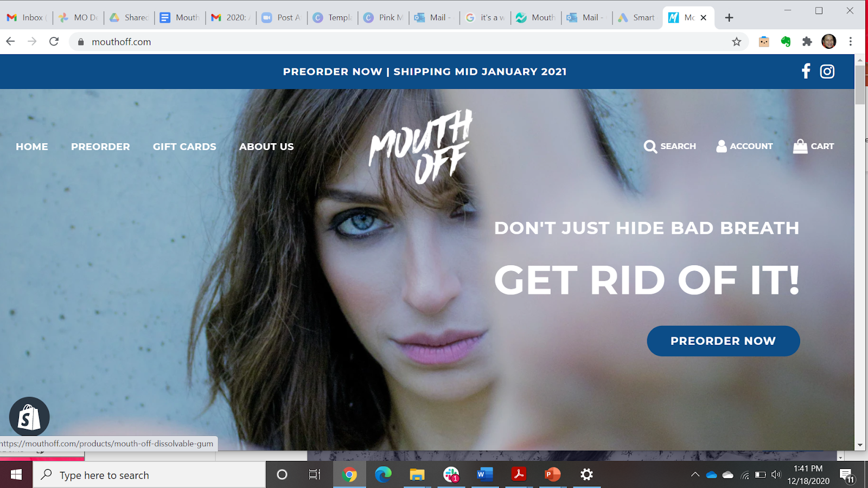Open PowerPoint from the taskbar
Screen dimensions: 868x488
pyautogui.click(x=552, y=475)
